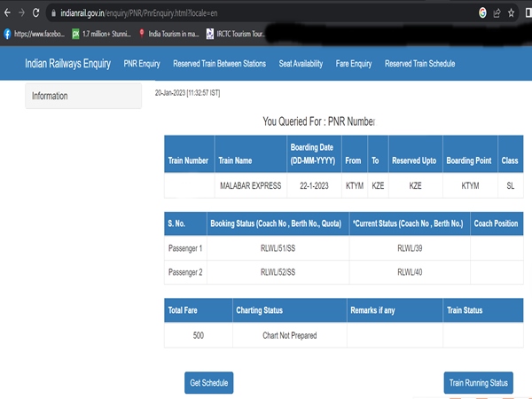
Task: Open Reserved Train Schedule menu item
Action: point(419,64)
